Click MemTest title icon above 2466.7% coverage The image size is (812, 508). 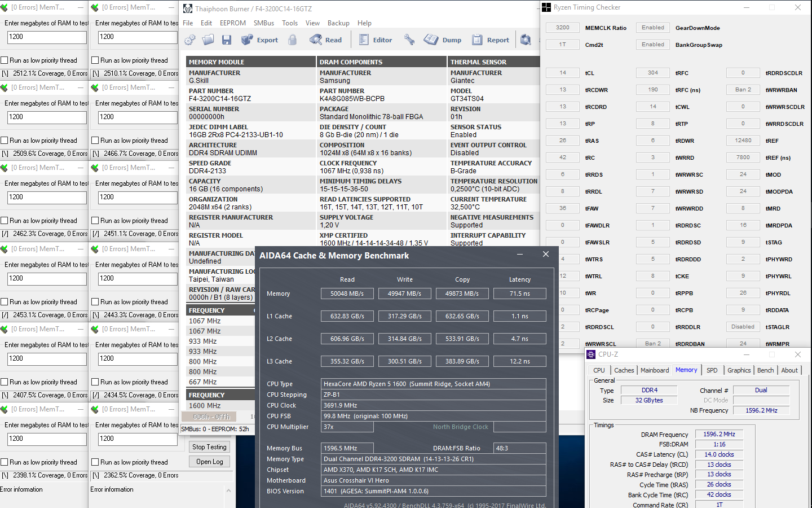[95, 87]
